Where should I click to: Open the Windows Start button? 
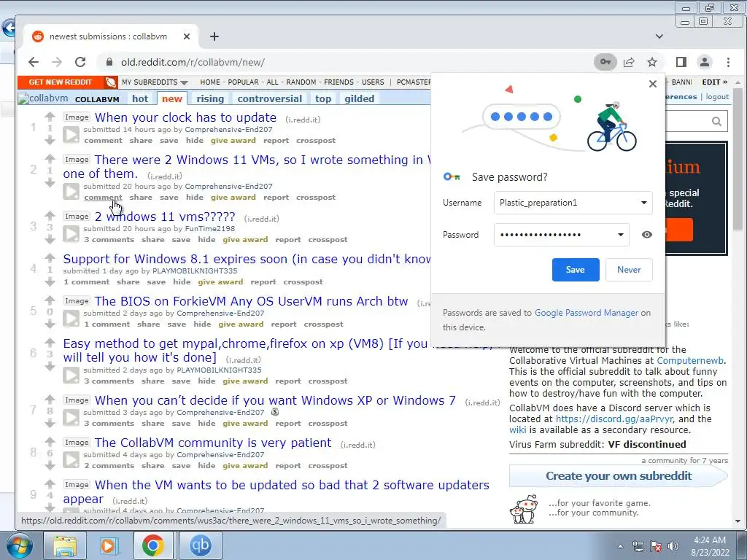tap(20, 545)
